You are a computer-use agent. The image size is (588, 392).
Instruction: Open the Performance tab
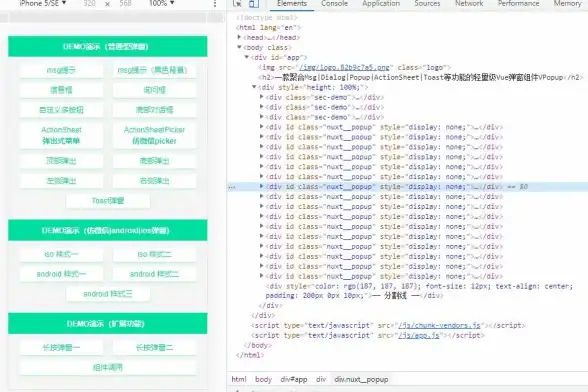pos(518,3)
